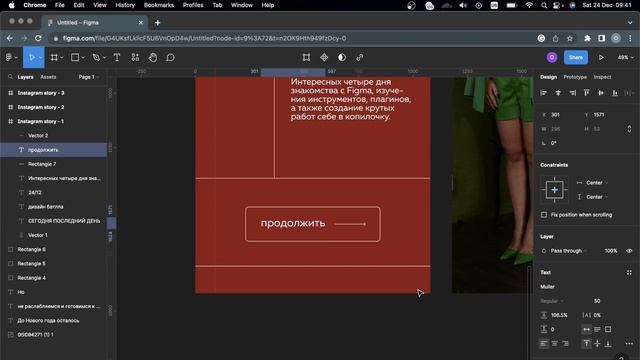
Task: Click the Align top icon
Action: [x=587, y=93]
